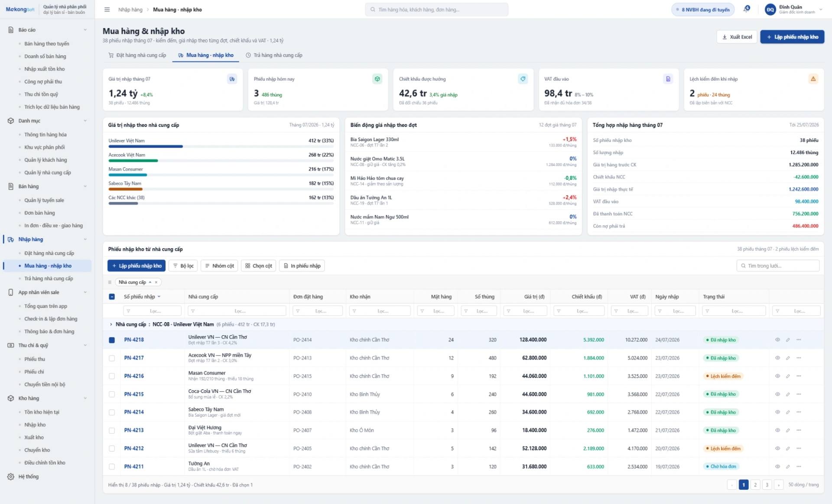
Task: Click the Báo cáo report icon in sidebar
Action: click(11, 30)
